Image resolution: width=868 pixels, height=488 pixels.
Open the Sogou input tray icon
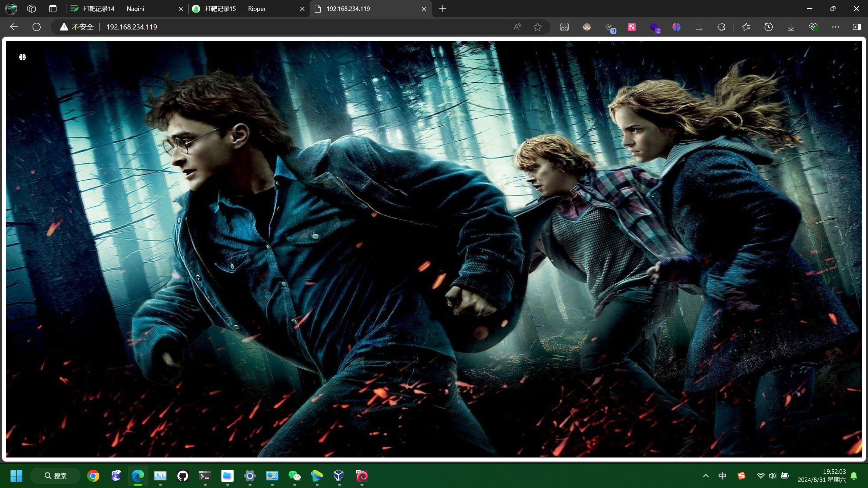point(742,476)
